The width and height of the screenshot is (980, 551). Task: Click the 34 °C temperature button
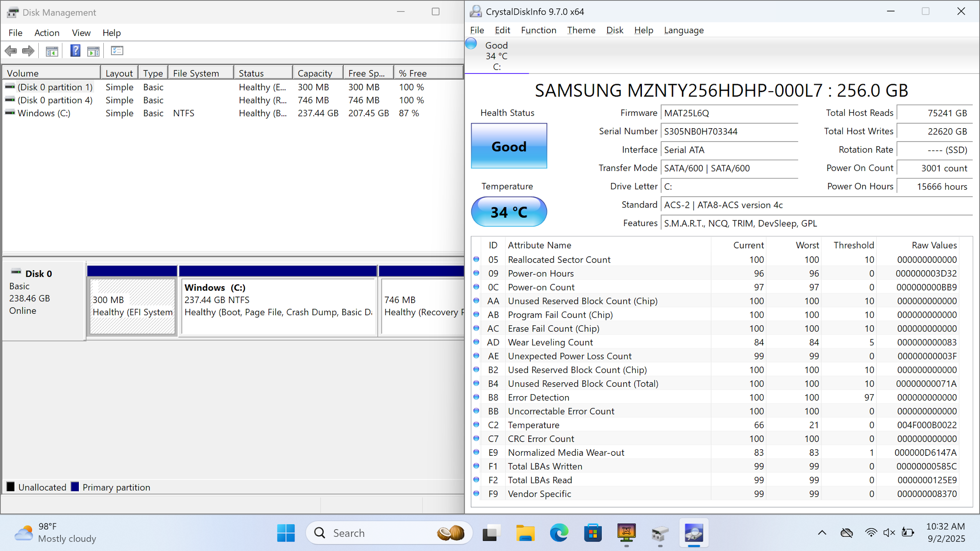click(509, 212)
